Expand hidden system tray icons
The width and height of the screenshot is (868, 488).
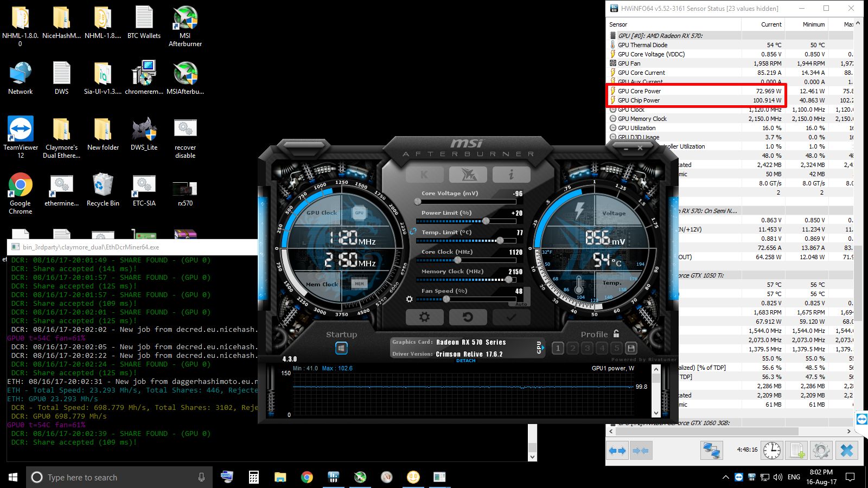pos(725,477)
